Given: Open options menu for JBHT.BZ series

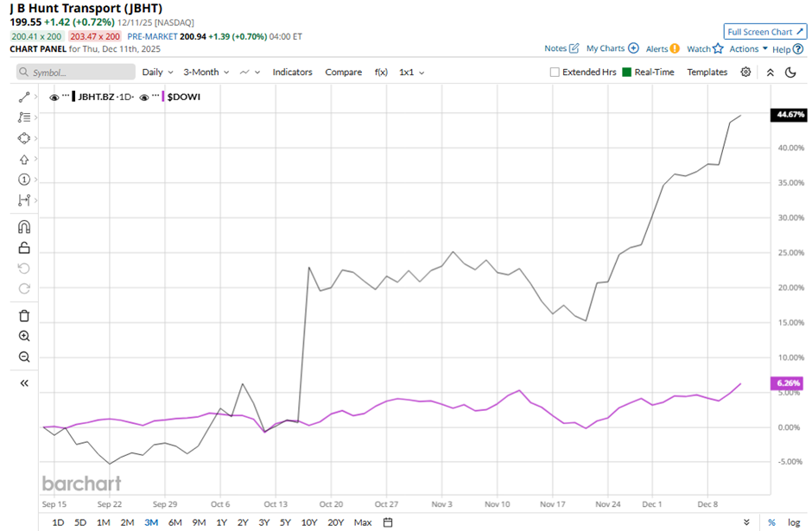Looking at the screenshot, I should pyautogui.click(x=66, y=96).
